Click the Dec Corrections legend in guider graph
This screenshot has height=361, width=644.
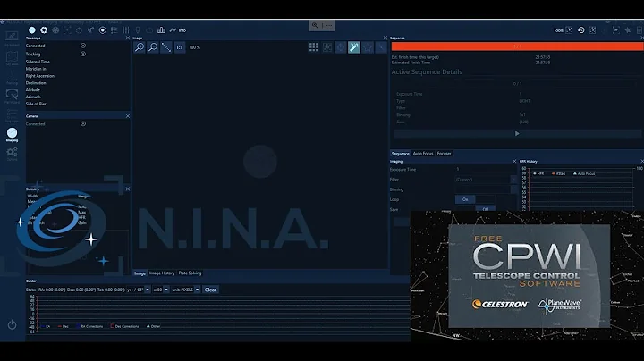(124, 326)
